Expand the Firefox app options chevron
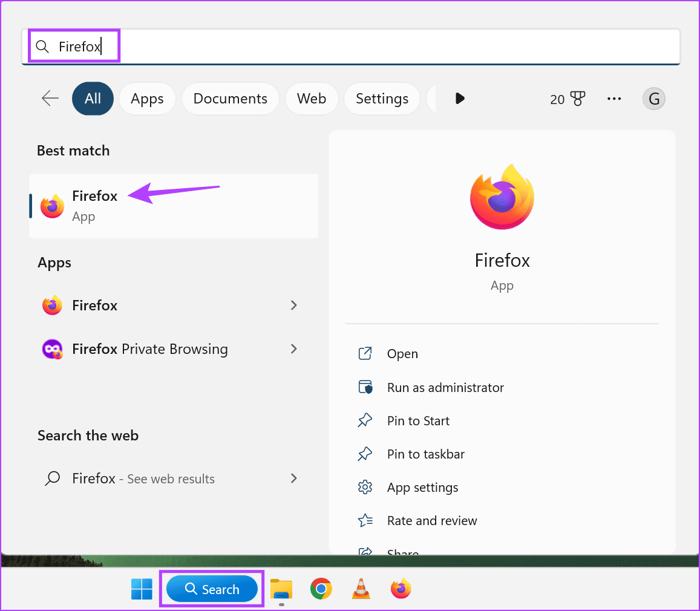 (x=294, y=305)
